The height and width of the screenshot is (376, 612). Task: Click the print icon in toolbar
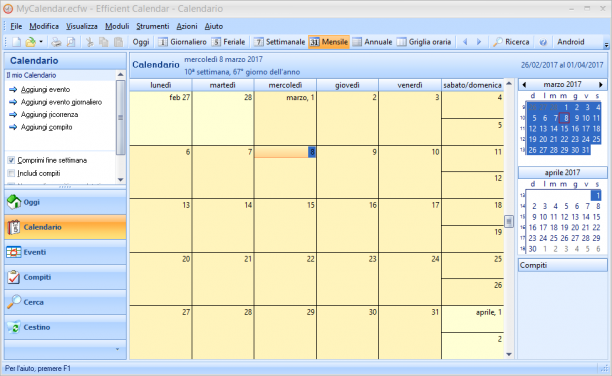tap(56, 42)
